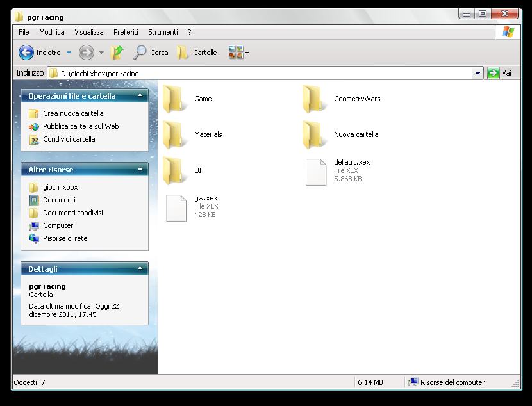Screen dimensions: 532x406
Task: Go back with the Indietro arrow icon
Action: tap(26, 53)
